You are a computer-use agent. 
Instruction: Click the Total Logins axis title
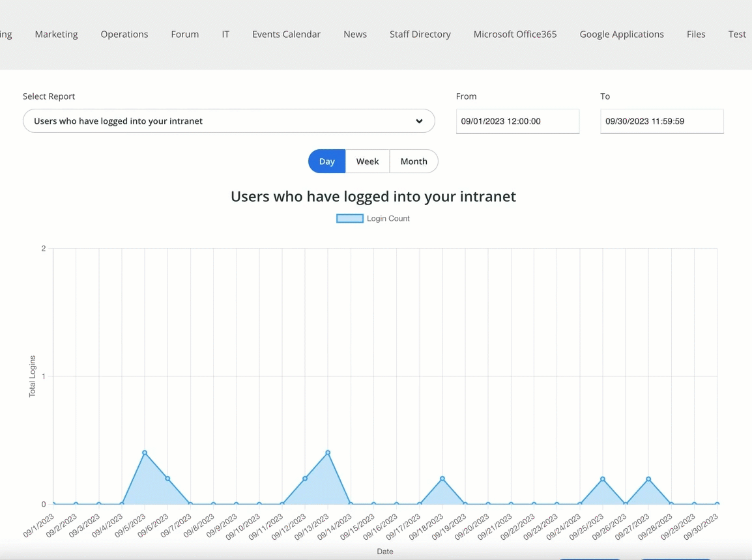(32, 376)
